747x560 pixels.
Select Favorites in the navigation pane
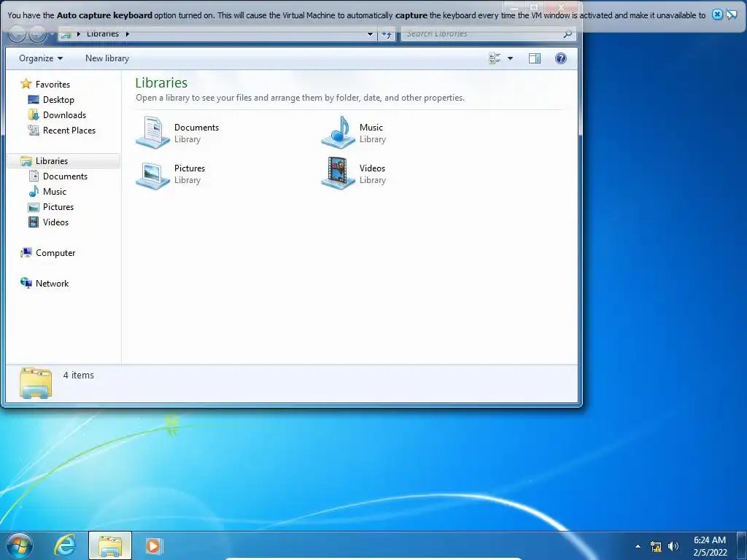tap(53, 85)
